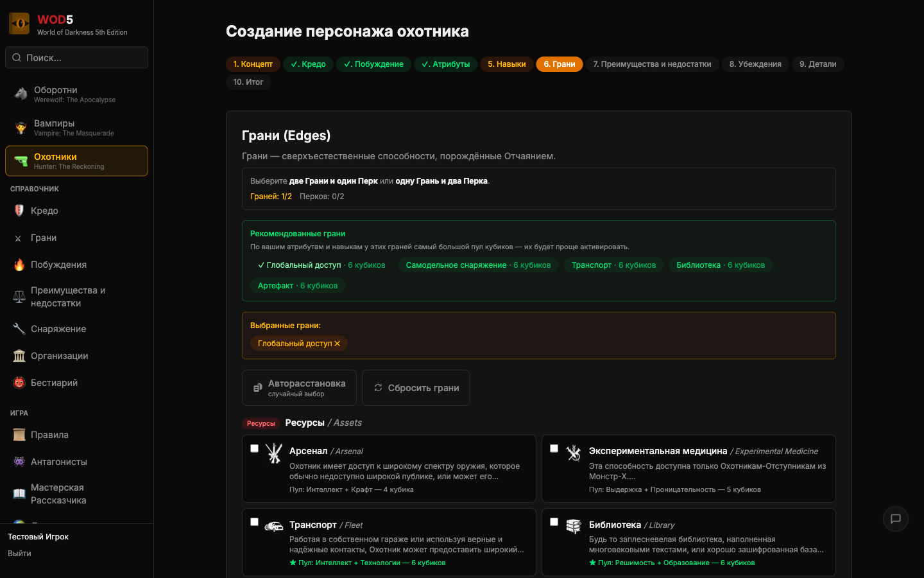Click the scales icon beside Преимущества и недостатки
The image size is (924, 578).
19,297
